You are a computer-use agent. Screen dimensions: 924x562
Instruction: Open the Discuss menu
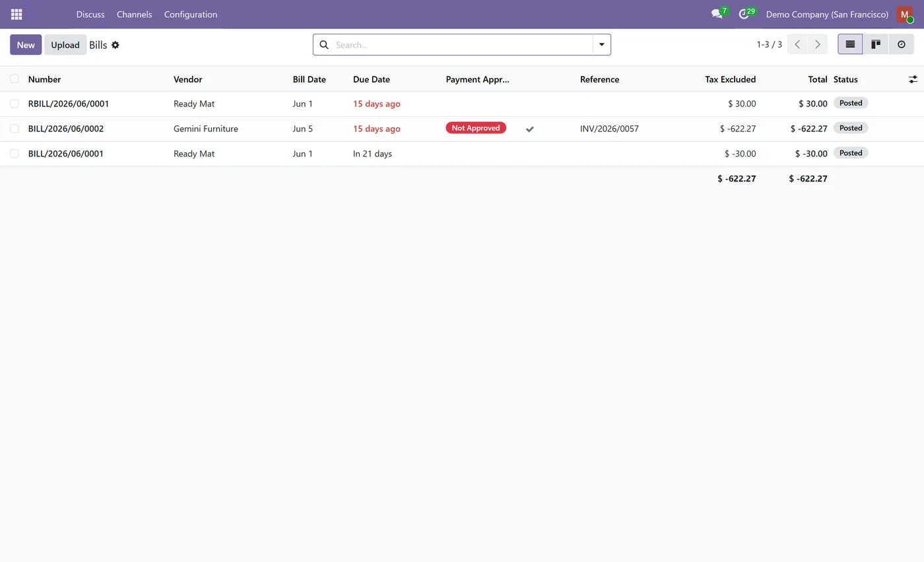(x=90, y=14)
